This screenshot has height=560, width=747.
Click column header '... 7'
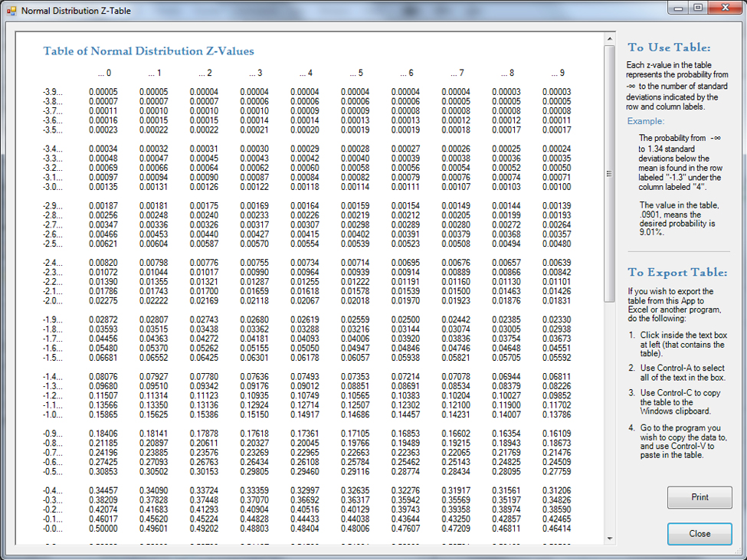457,73
